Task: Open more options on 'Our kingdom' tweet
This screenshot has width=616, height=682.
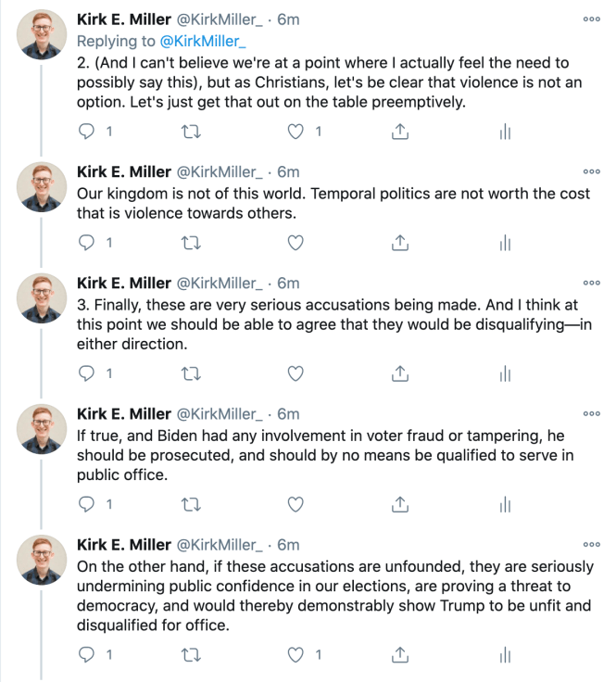Action: 591,171
